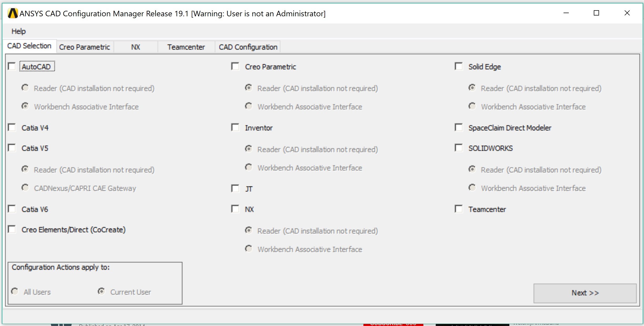Enable SpaceClaim Direct Modeler checkbox
Screen dimensions: 644x326
pos(459,128)
